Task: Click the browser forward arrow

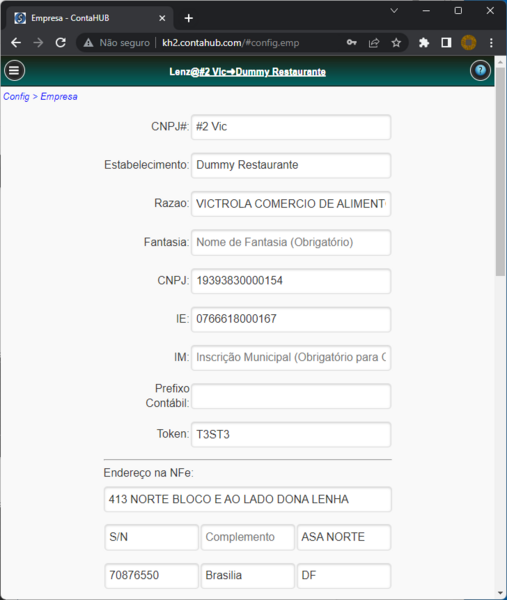Action: pyautogui.click(x=38, y=42)
